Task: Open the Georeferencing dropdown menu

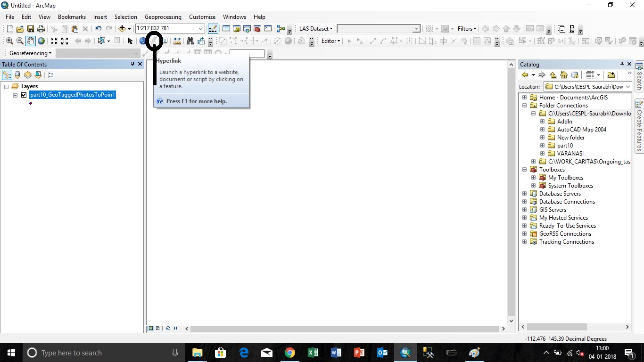Action: 30,53
